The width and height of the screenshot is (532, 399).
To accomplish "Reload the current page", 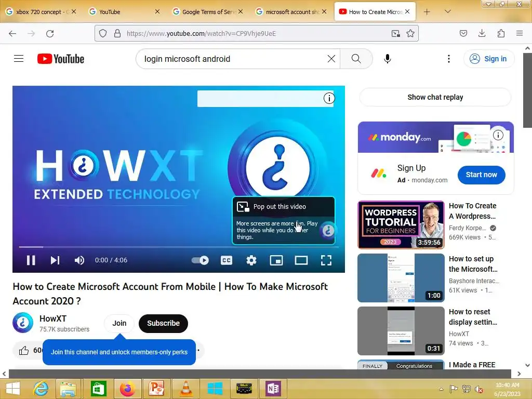I will point(50,33).
